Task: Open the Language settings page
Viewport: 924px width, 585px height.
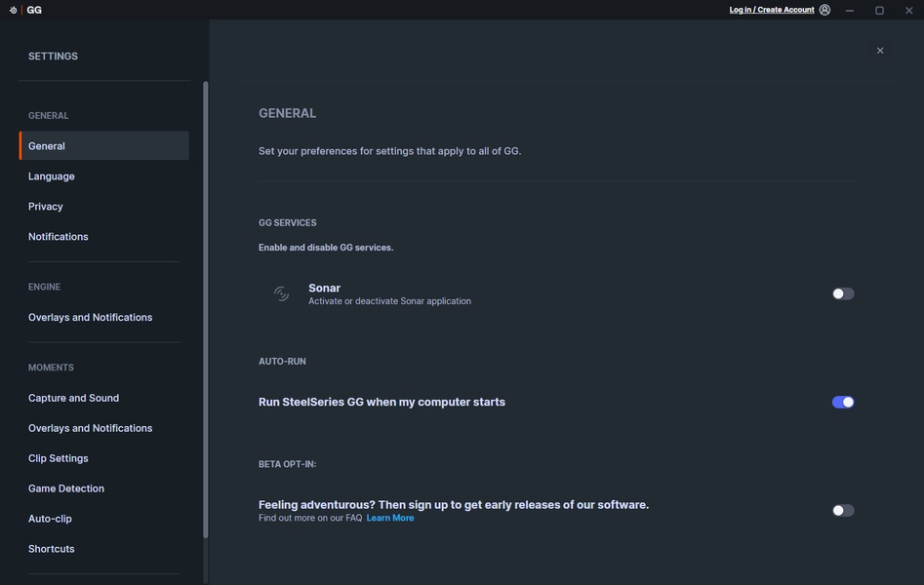Action: pos(52,176)
